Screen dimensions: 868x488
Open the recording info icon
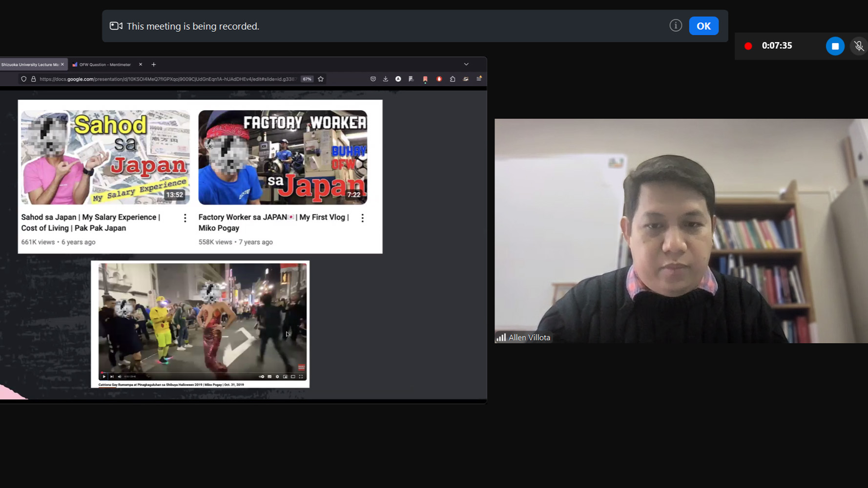(675, 25)
